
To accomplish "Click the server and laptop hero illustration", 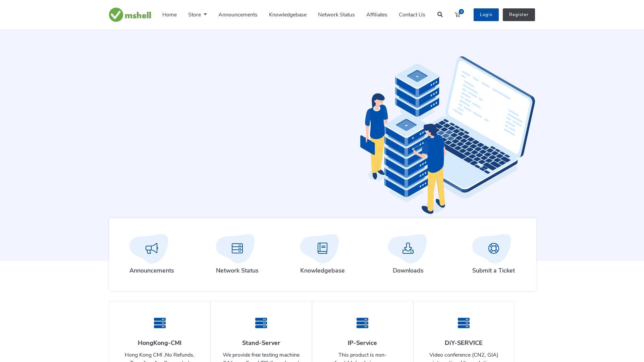I will tap(447, 135).
